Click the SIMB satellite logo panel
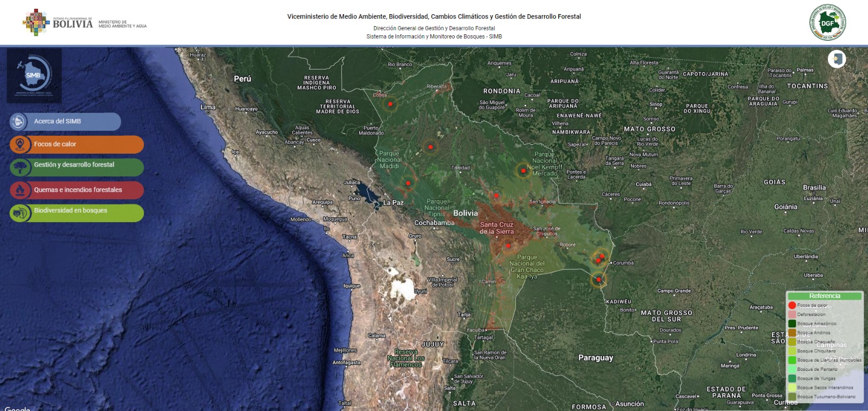The image size is (868, 411). coord(34,75)
